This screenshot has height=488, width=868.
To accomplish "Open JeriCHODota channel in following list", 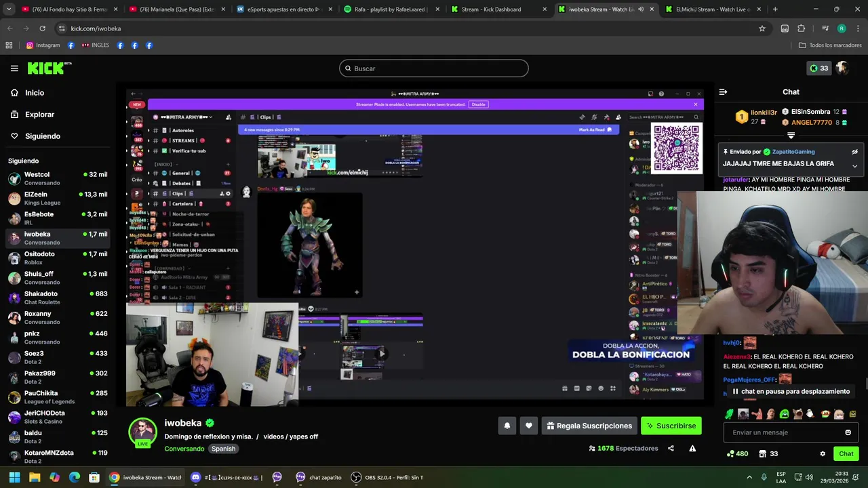I will [58, 417].
